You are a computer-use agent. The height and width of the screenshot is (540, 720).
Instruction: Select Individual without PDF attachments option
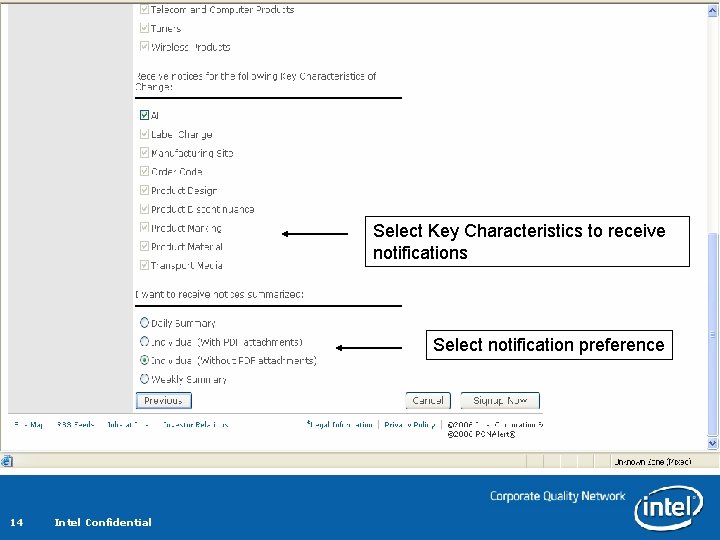tap(144, 360)
